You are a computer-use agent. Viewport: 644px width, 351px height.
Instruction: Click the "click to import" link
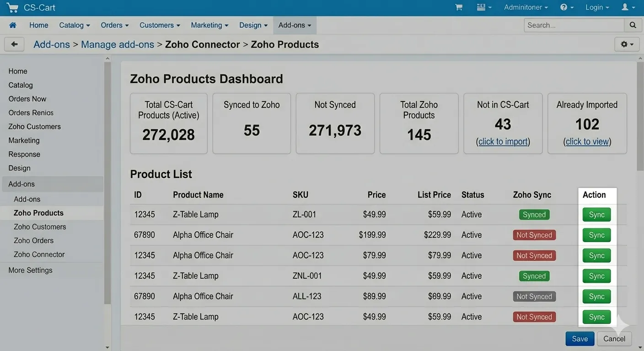click(503, 142)
